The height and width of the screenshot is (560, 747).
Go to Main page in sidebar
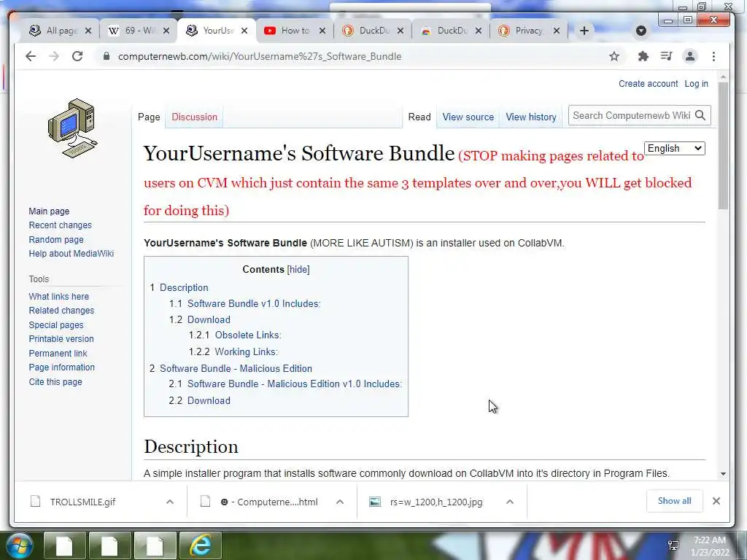49,211
